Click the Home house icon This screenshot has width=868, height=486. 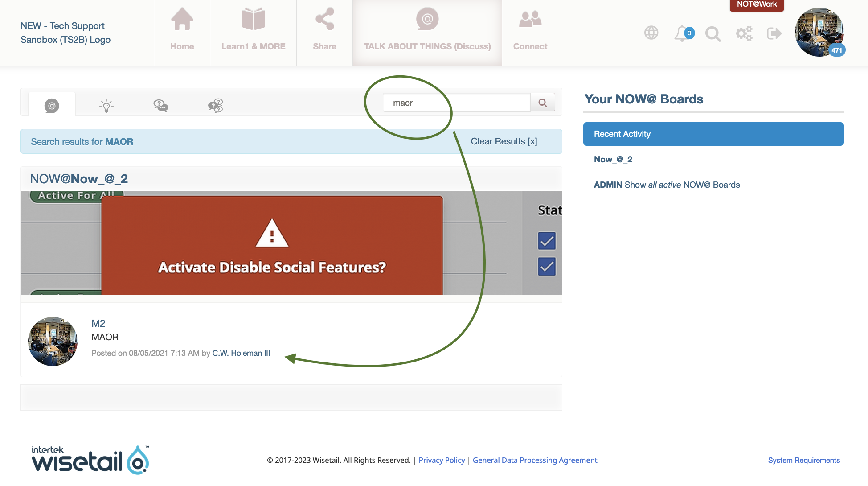[182, 20]
